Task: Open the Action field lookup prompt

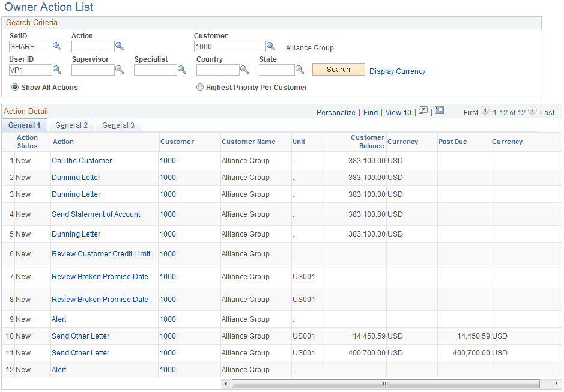Action: (119, 46)
